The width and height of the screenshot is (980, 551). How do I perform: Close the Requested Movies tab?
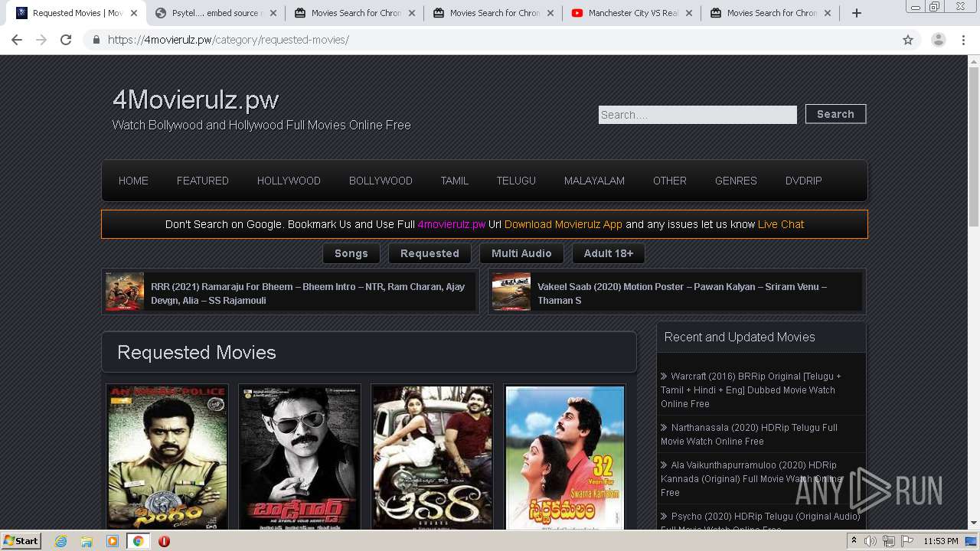coord(134,13)
